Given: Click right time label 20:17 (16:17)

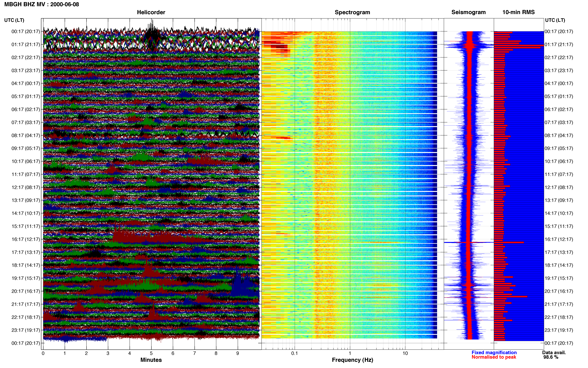Looking at the screenshot, I should (x=559, y=291).
